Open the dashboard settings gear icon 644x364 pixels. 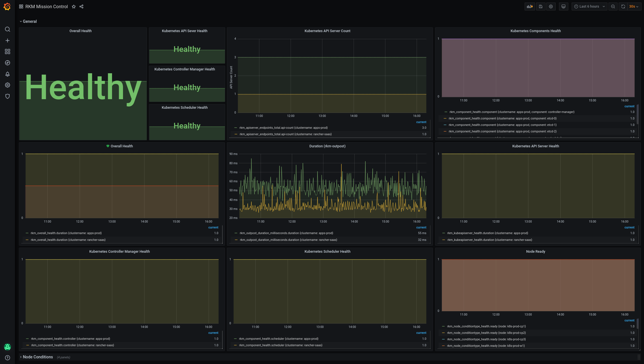tap(551, 7)
